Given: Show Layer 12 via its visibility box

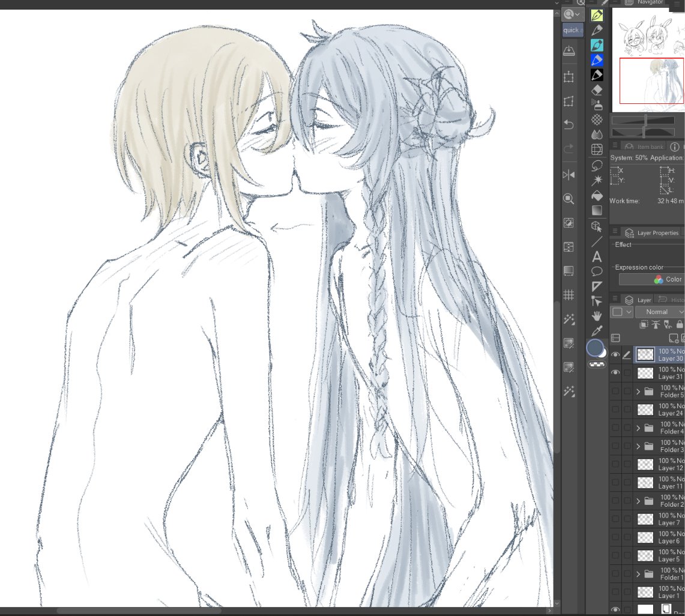Looking at the screenshot, I should 615,464.
